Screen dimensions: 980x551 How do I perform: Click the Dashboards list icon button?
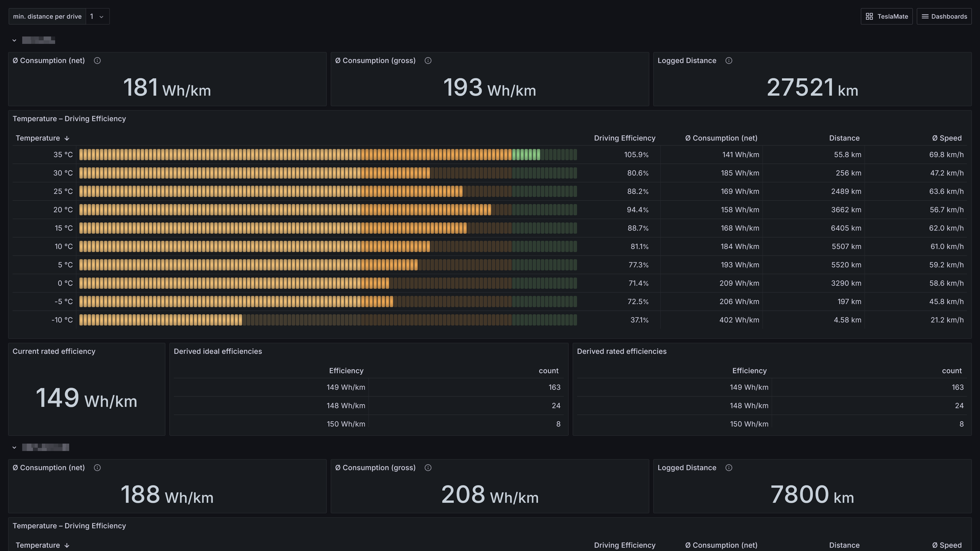coord(944,16)
